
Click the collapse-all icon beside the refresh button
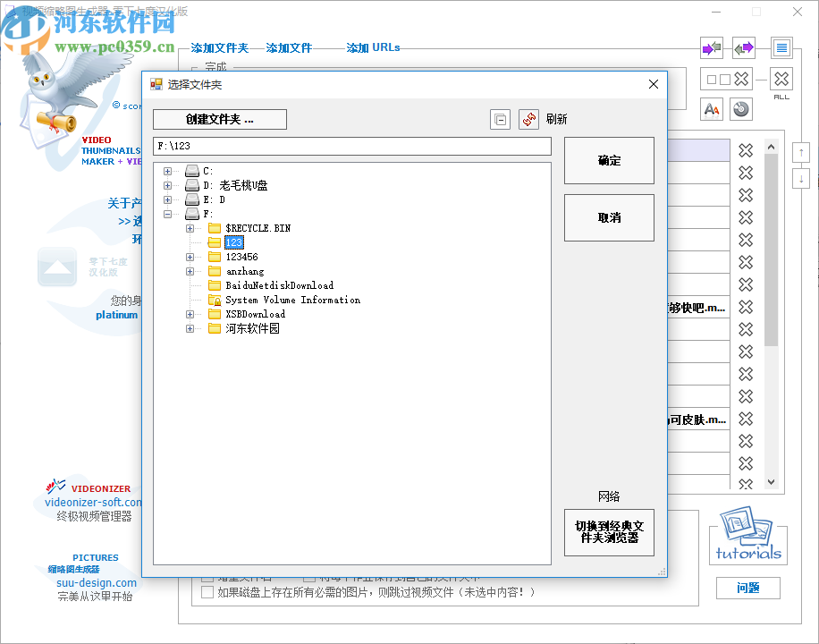coord(500,119)
